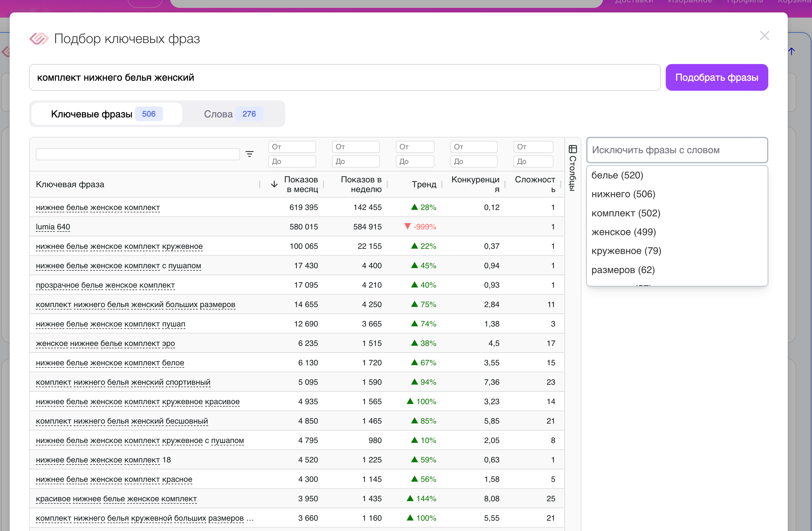
Task: Click the От filter under monthly impressions
Action: pos(292,147)
